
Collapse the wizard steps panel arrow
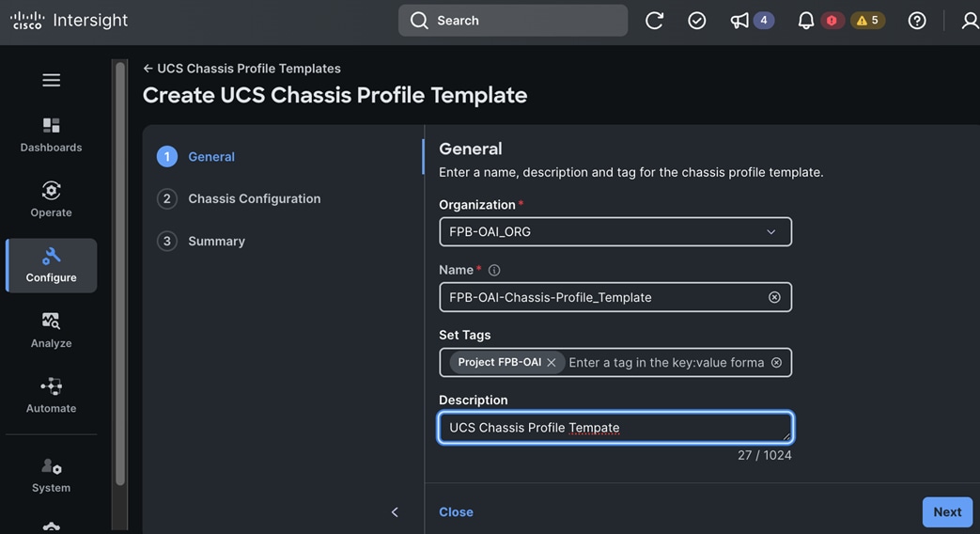point(395,512)
